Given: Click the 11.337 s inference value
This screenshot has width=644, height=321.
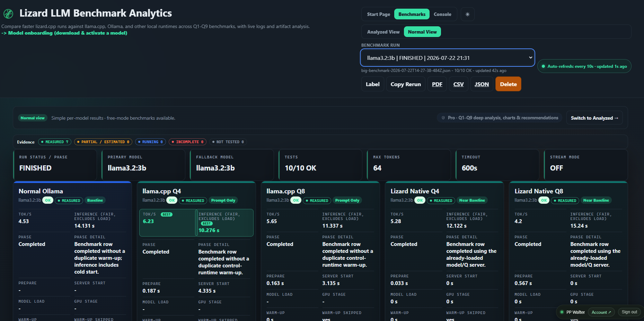Looking at the screenshot, I should [x=333, y=226].
